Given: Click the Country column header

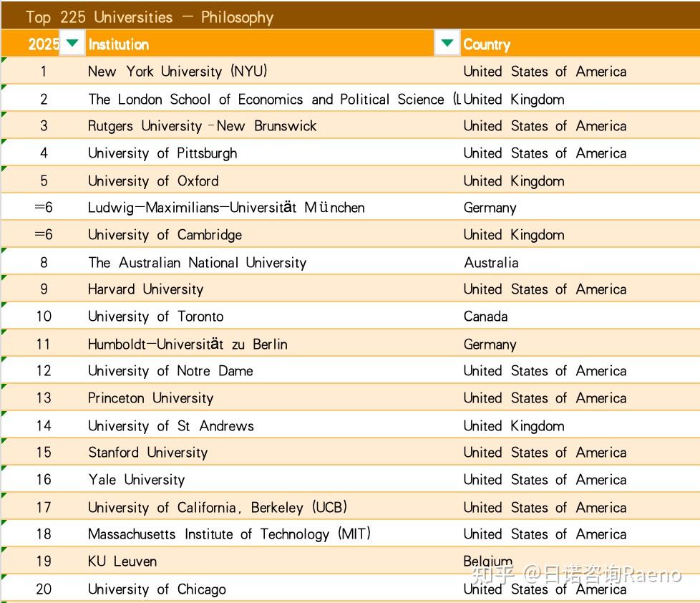Looking at the screenshot, I should pyautogui.click(x=487, y=44).
